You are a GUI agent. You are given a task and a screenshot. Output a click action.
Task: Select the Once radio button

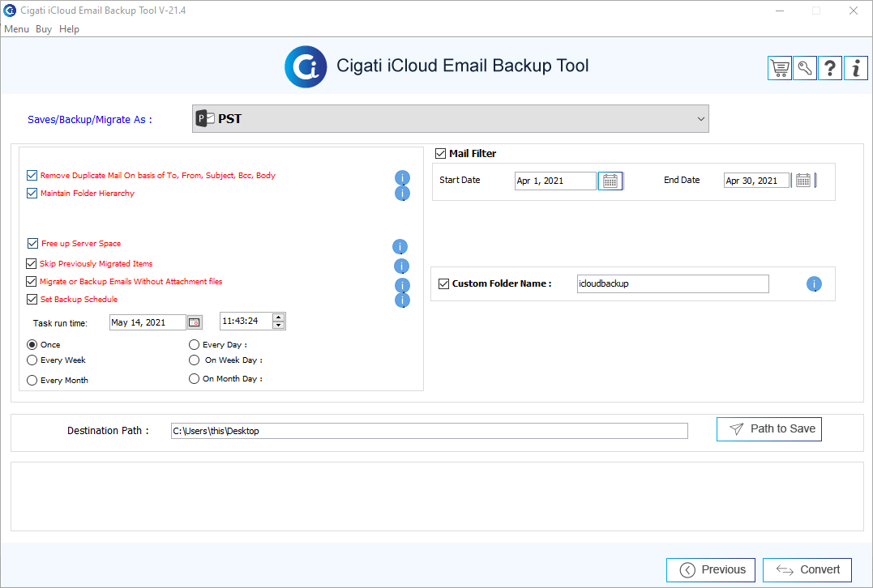(32, 345)
